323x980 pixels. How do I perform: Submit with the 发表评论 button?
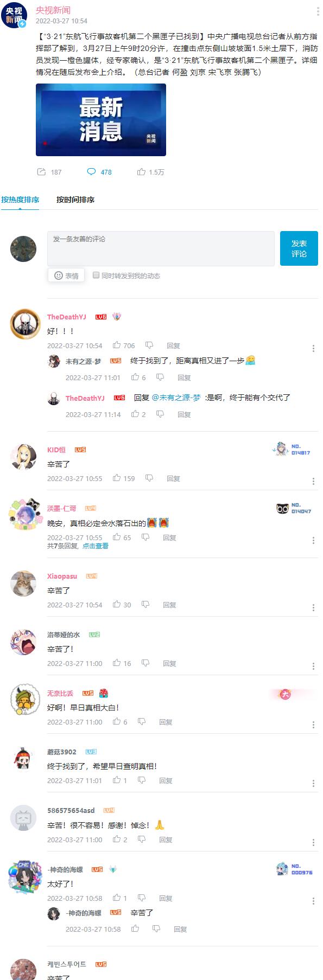(299, 248)
